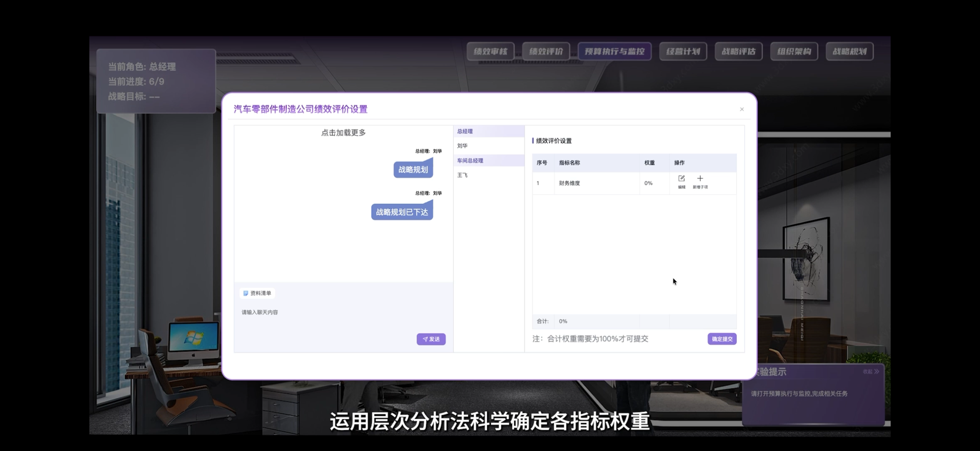Select 刘华 in the role list
This screenshot has height=451, width=980.
489,146
